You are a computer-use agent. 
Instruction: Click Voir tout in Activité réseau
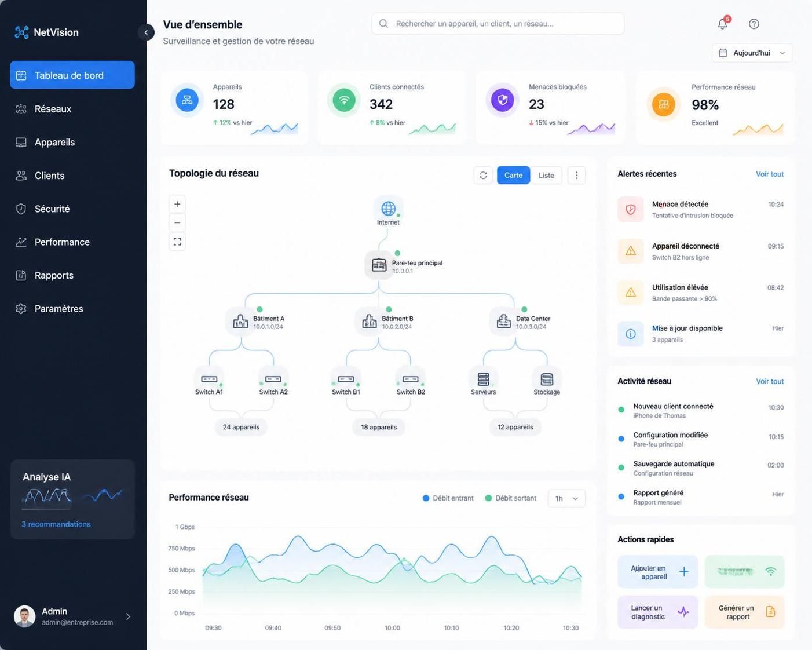click(x=770, y=381)
